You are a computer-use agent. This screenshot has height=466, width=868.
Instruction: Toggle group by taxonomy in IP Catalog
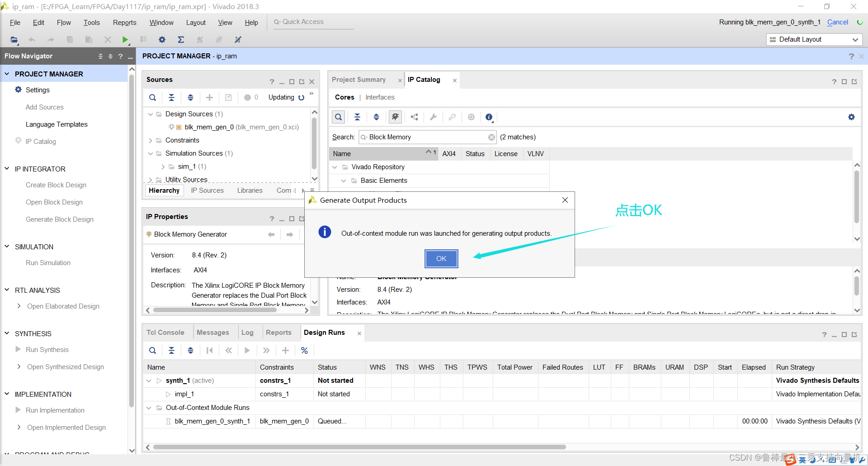pyautogui.click(x=395, y=117)
